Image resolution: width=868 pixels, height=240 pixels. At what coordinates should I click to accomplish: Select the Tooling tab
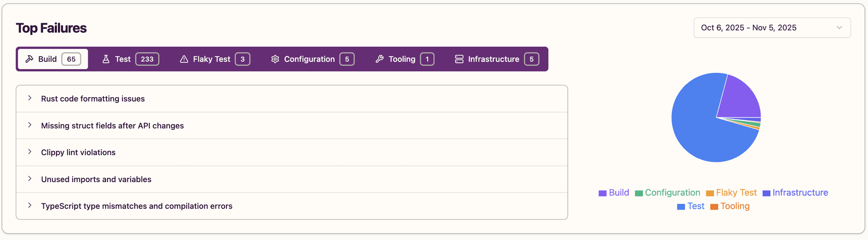click(x=405, y=59)
